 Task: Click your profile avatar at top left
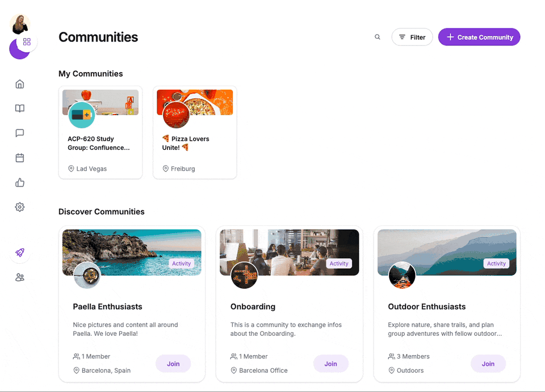coord(19,23)
